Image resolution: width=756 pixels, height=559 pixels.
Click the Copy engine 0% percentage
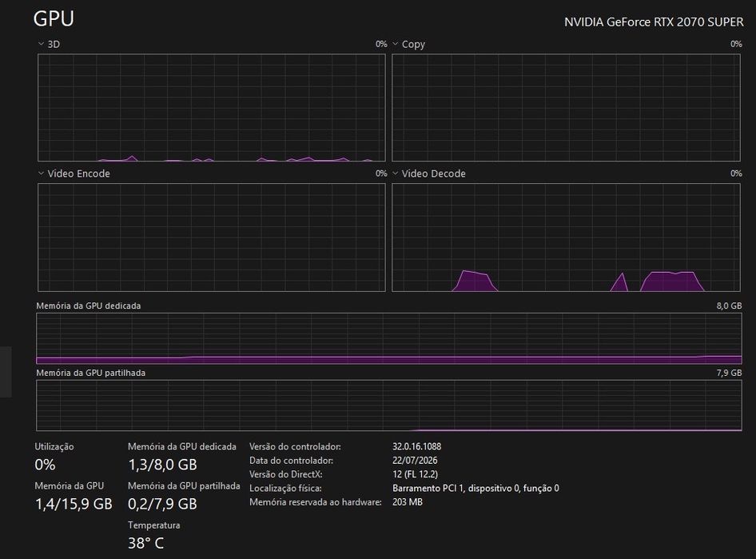coord(736,44)
